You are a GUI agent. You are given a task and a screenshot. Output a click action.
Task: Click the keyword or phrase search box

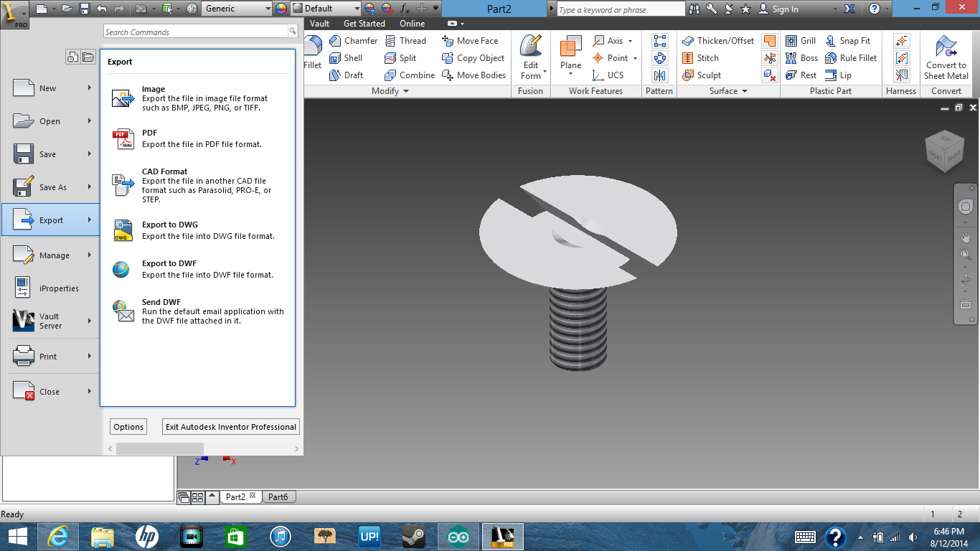tap(621, 9)
